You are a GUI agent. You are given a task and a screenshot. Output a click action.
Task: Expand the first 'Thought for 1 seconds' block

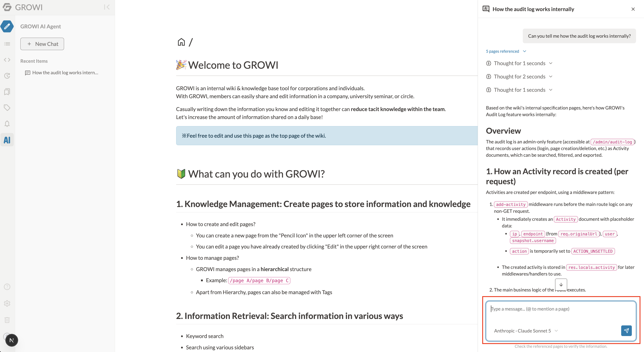click(519, 63)
